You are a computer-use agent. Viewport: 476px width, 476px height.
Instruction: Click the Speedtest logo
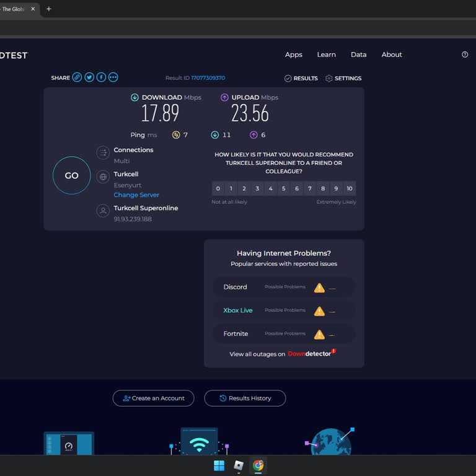[14, 55]
